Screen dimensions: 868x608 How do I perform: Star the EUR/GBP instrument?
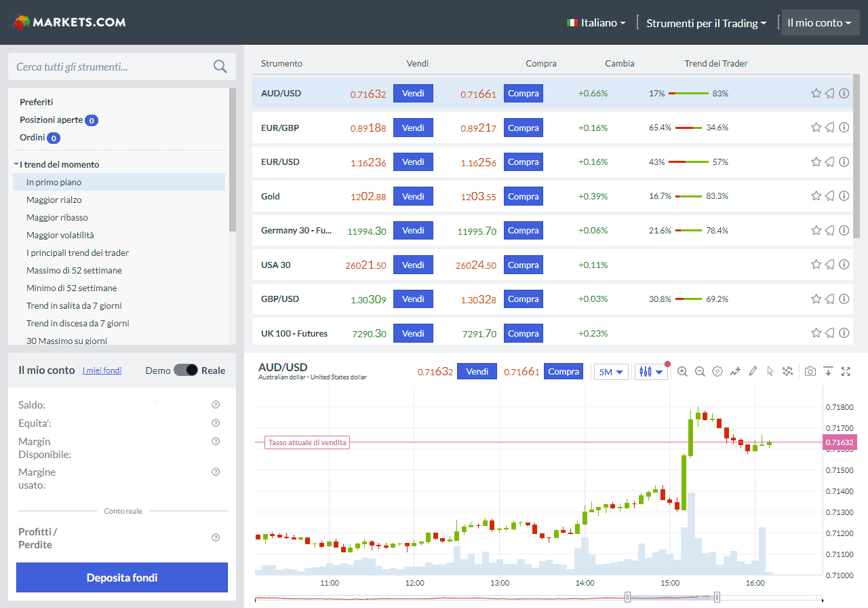(x=816, y=128)
